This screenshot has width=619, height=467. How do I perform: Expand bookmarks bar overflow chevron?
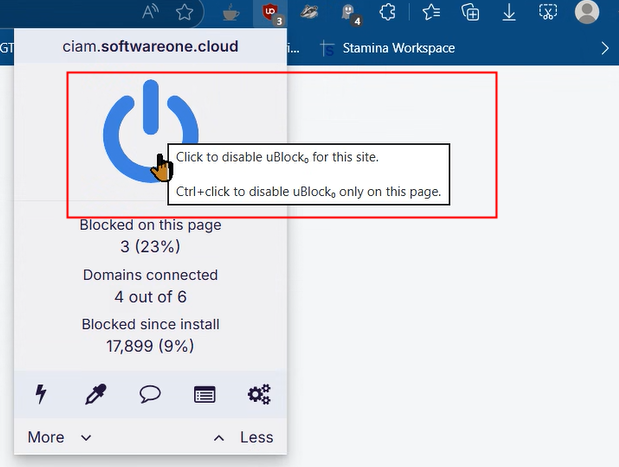pos(605,48)
